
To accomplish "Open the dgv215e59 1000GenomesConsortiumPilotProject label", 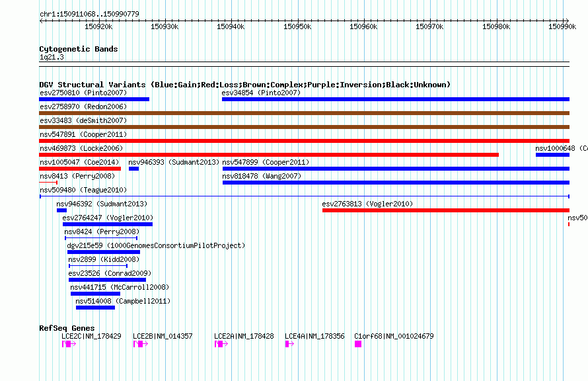I will tap(156, 245).
